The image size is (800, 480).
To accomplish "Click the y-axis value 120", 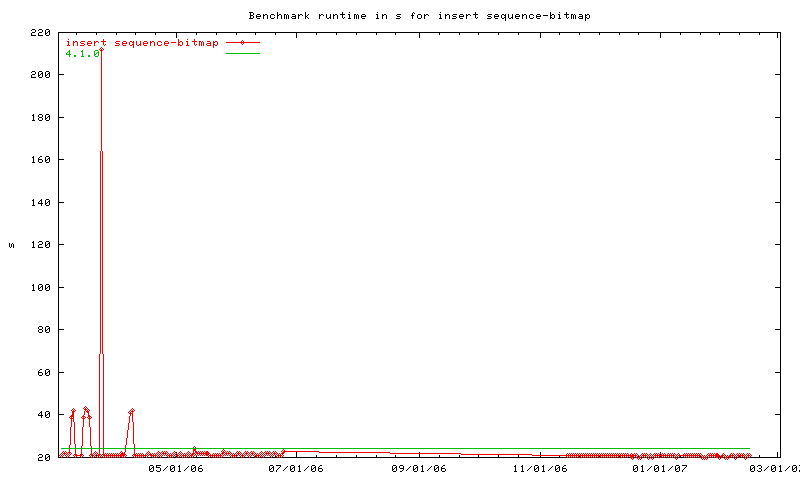I will tap(41, 245).
